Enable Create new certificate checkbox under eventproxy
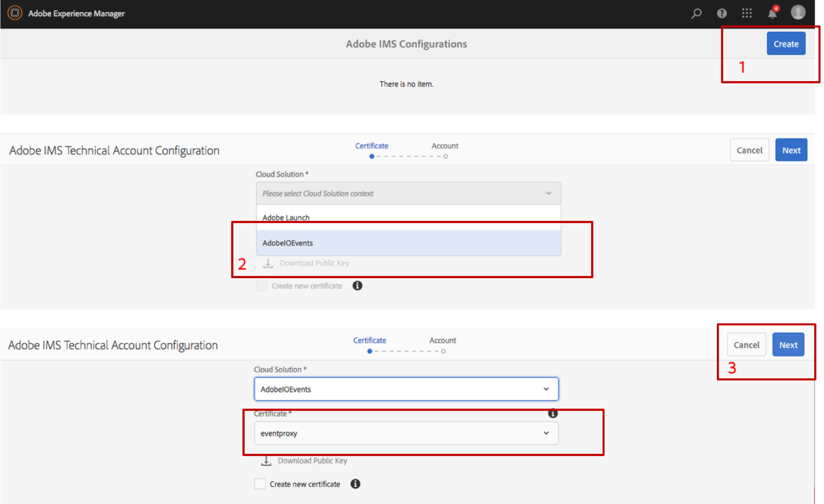Viewport: 824px width, 504px height. tap(260, 484)
